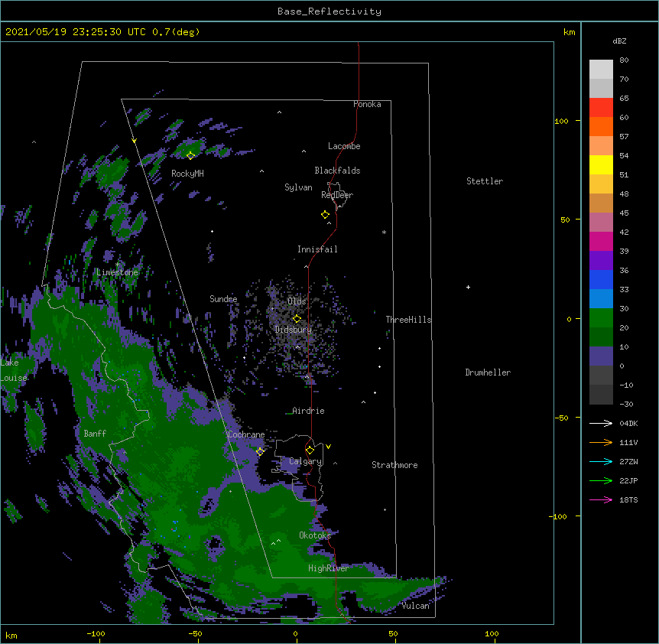Click the Innisfail city label
The height and width of the screenshot is (644, 659).
(x=317, y=249)
